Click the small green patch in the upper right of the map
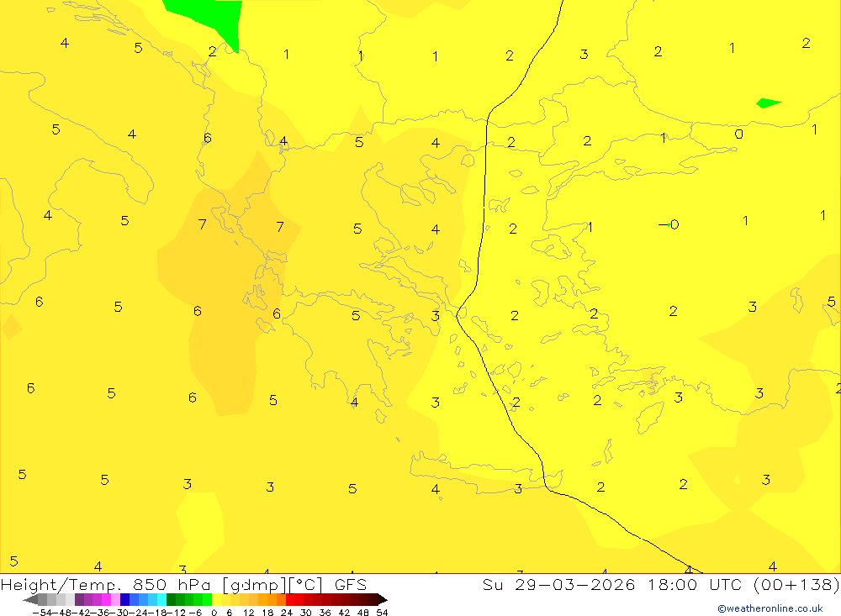The height and width of the screenshot is (616, 841). (768, 103)
